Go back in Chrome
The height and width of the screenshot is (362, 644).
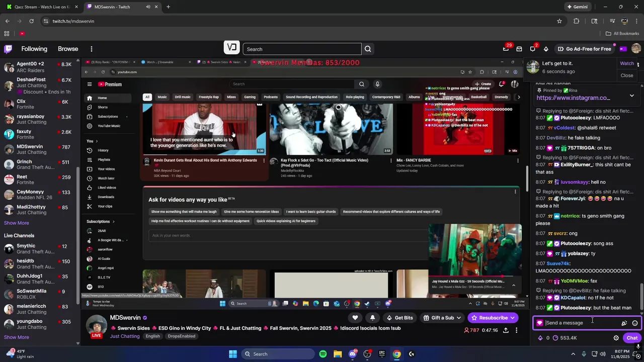tap(8, 21)
